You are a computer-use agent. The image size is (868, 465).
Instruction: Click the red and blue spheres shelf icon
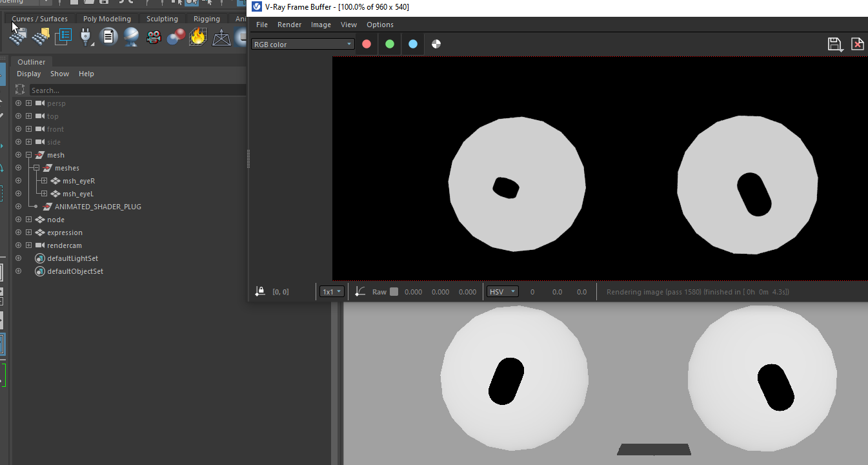(x=176, y=36)
